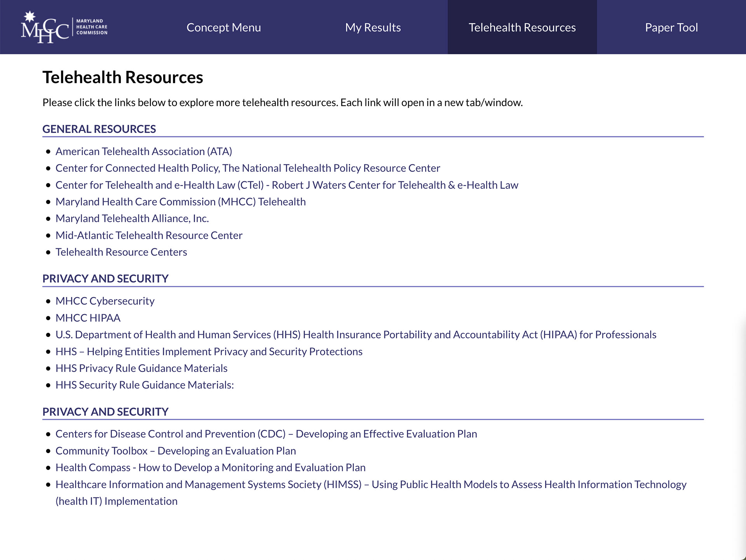Go to My Results tab
Viewport: 746px width, 560px height.
[x=373, y=27]
